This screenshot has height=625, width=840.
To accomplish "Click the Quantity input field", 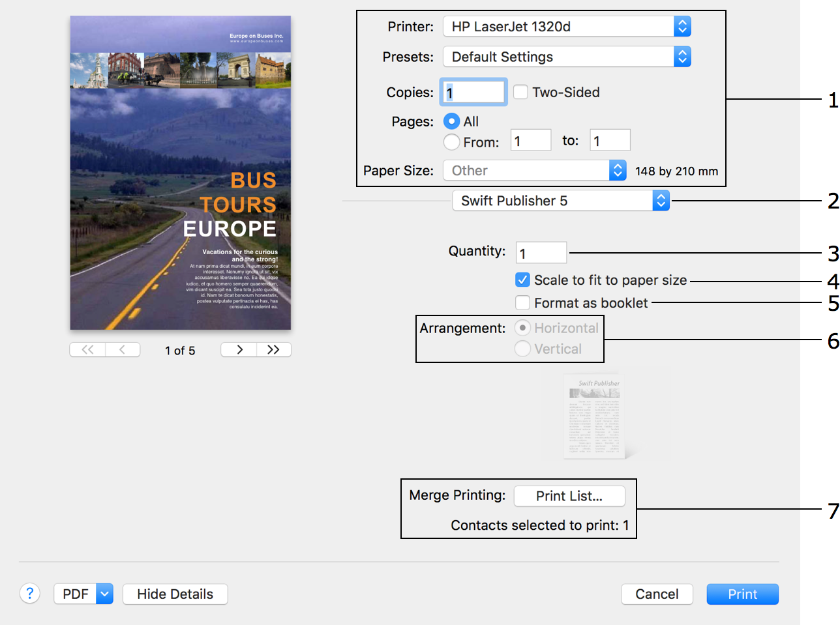I will click(x=541, y=253).
